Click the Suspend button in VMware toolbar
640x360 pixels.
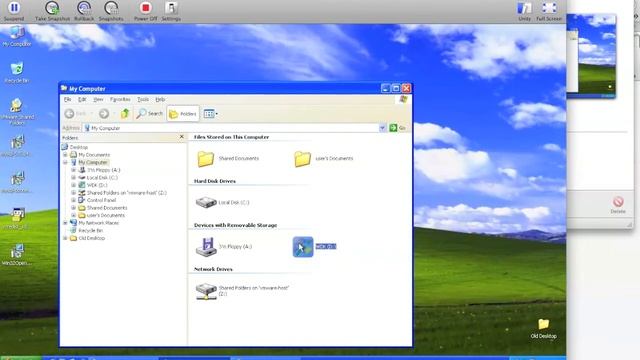click(14, 11)
